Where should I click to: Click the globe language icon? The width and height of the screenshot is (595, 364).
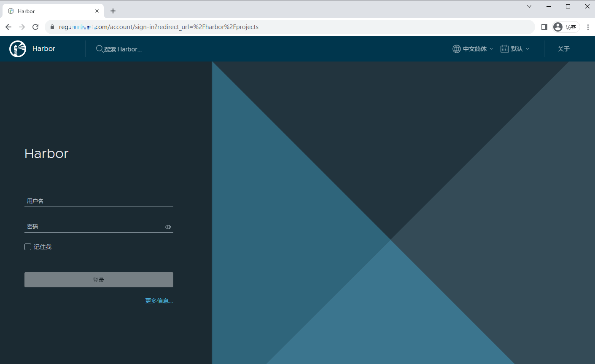click(456, 49)
